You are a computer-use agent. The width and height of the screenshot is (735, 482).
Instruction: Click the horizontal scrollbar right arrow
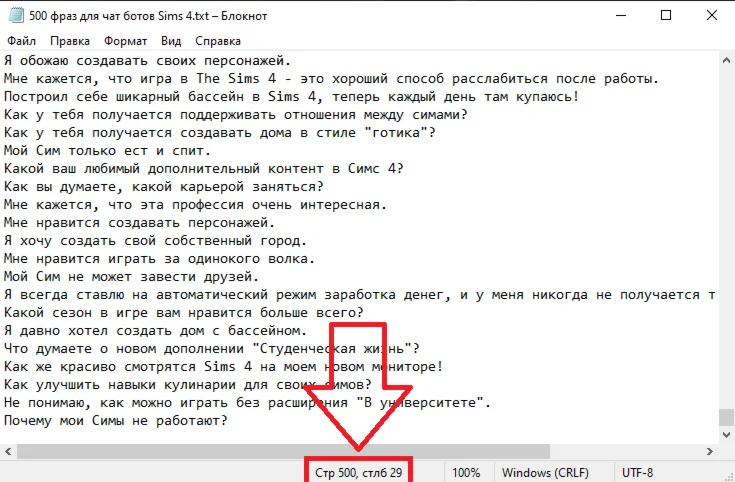tap(710, 452)
